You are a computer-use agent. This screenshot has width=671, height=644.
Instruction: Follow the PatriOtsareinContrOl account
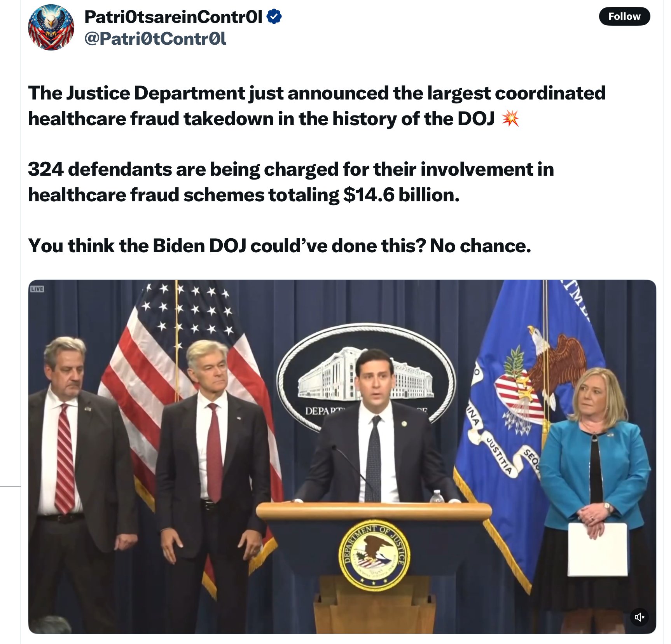click(624, 16)
